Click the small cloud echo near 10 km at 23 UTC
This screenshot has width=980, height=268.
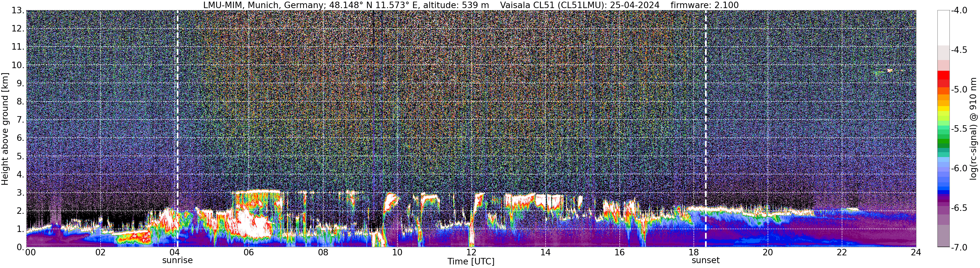(x=889, y=71)
